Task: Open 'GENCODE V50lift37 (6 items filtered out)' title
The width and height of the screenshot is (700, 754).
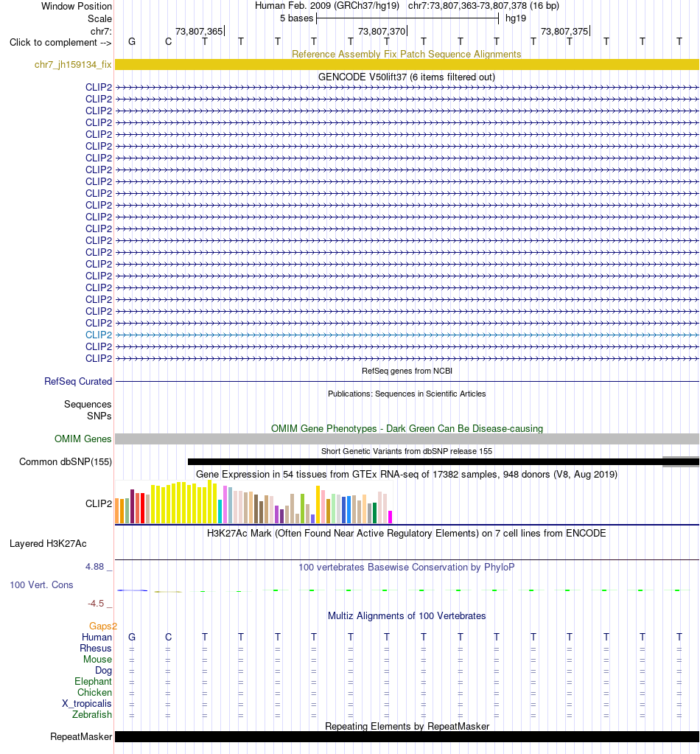Action: coord(407,77)
